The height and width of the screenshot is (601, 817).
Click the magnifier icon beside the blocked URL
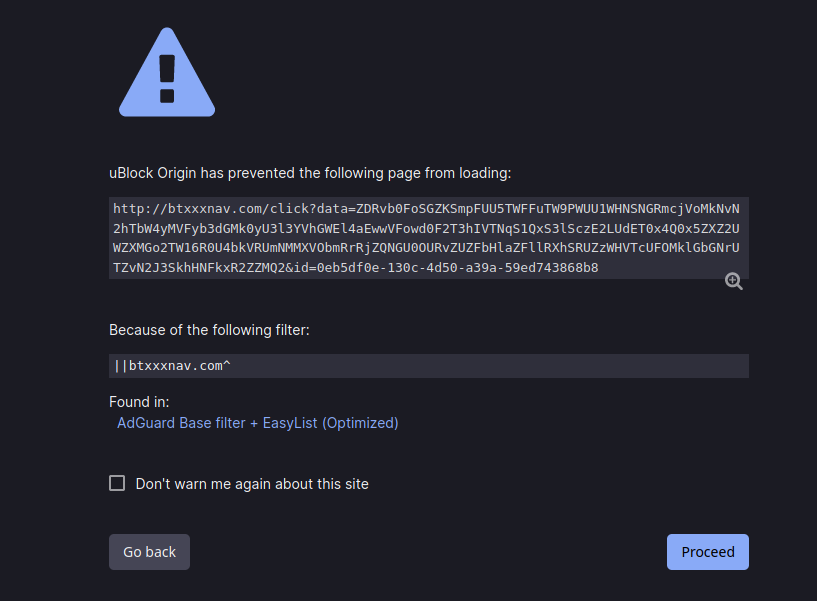point(734,281)
